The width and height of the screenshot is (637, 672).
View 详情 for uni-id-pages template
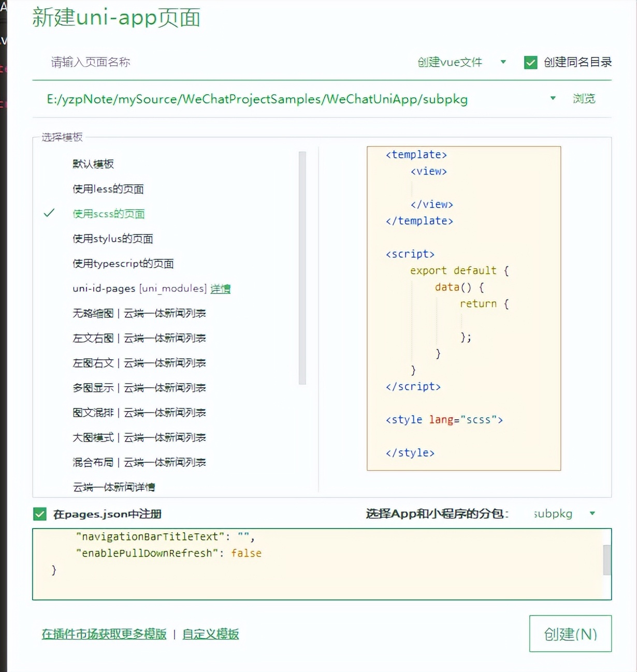[x=221, y=288]
